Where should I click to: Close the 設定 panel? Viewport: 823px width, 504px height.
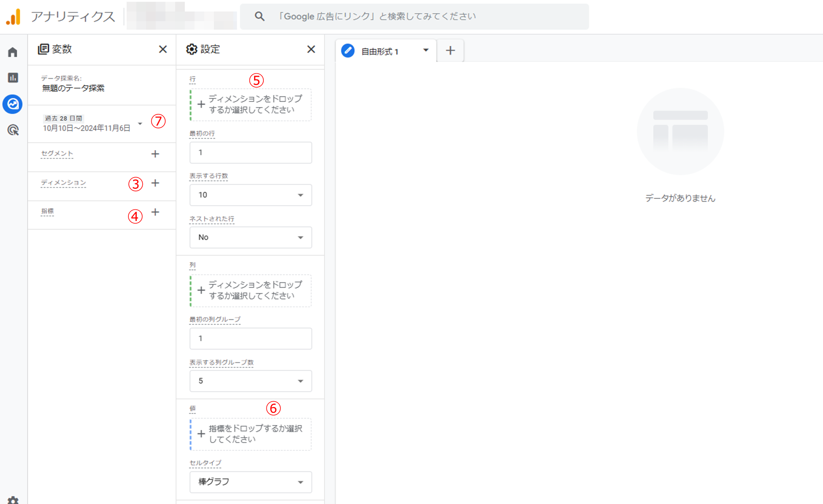pyautogui.click(x=311, y=49)
